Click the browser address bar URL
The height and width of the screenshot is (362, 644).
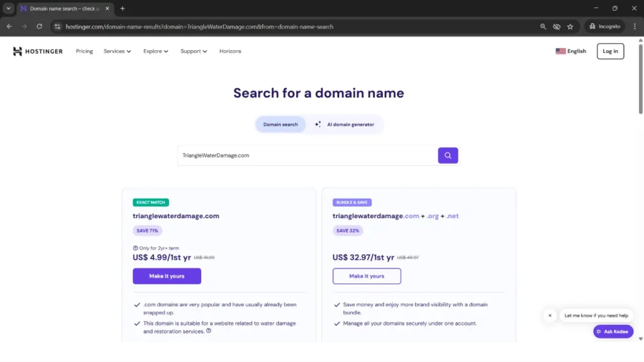tap(199, 26)
